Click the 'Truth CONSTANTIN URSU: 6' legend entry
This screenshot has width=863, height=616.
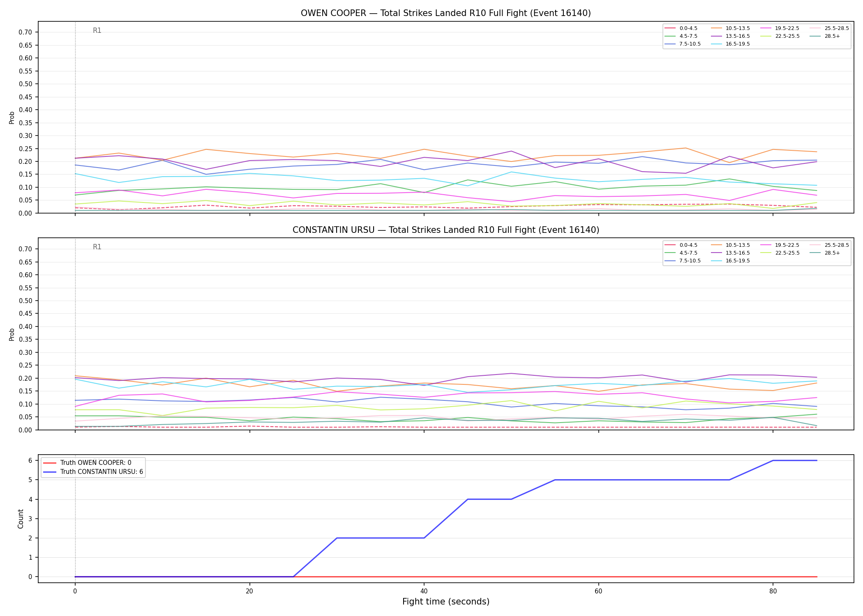coord(93,472)
